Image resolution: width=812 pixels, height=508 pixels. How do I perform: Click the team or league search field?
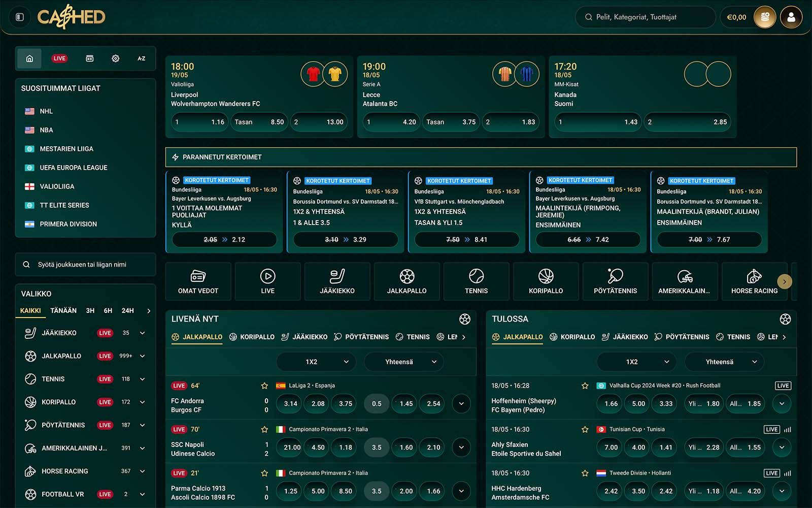point(85,265)
